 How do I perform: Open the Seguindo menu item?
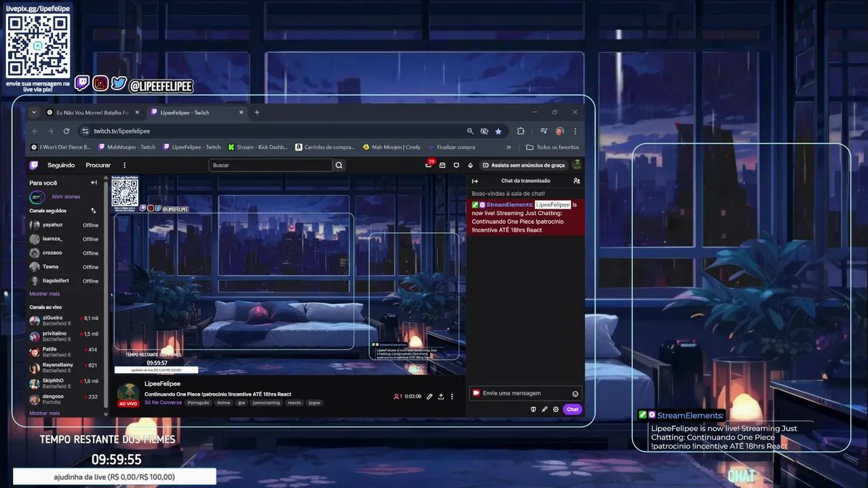(x=61, y=165)
